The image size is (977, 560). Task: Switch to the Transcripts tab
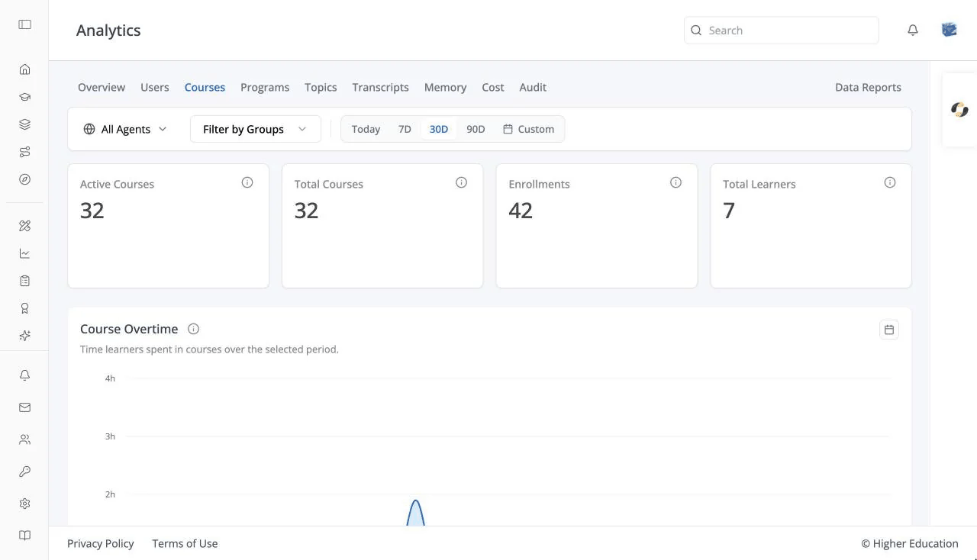(x=380, y=87)
